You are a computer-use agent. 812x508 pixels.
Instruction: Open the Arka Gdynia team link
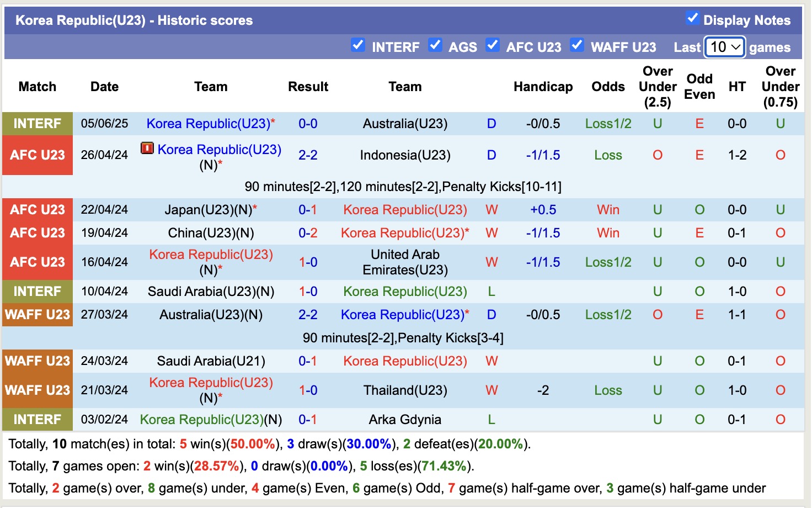405,420
